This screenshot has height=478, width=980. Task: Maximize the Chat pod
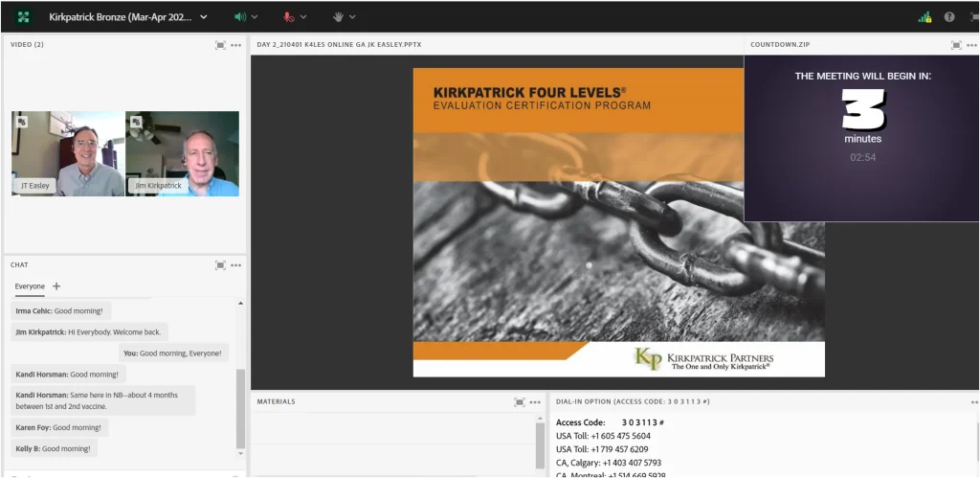tap(220, 265)
